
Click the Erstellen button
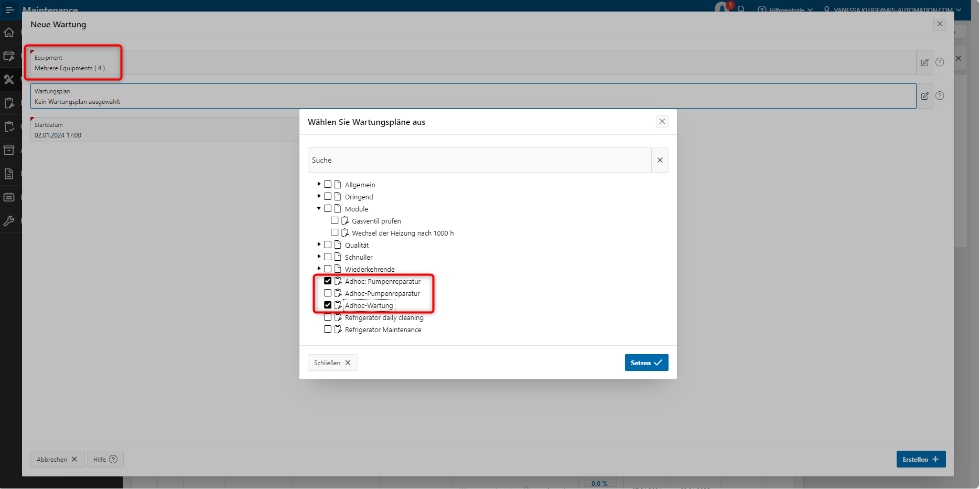[x=920, y=459]
